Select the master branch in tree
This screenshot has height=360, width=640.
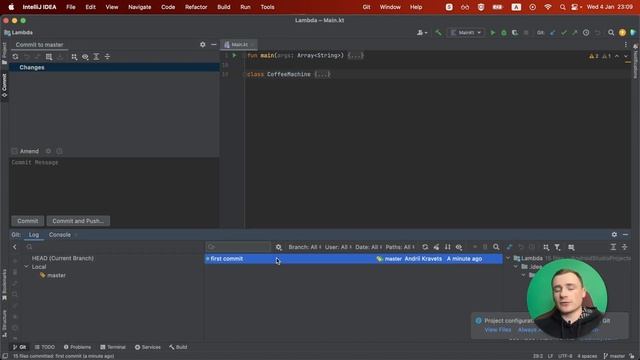[56, 276]
